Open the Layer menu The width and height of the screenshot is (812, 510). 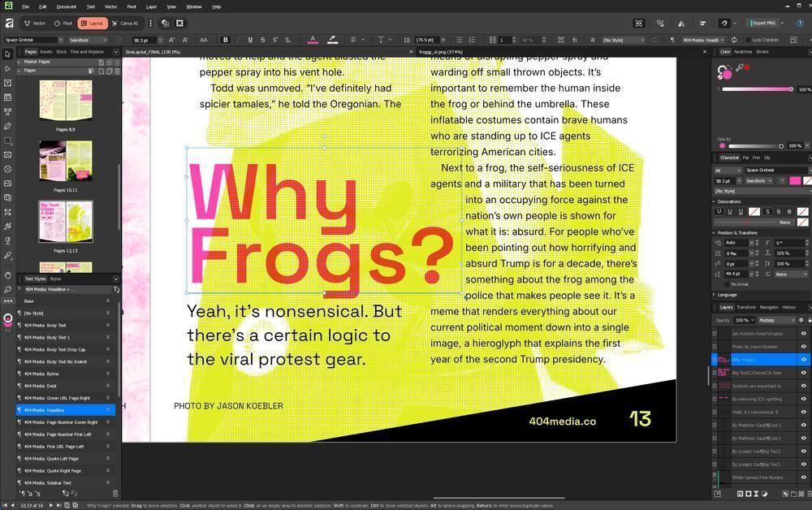click(x=152, y=6)
